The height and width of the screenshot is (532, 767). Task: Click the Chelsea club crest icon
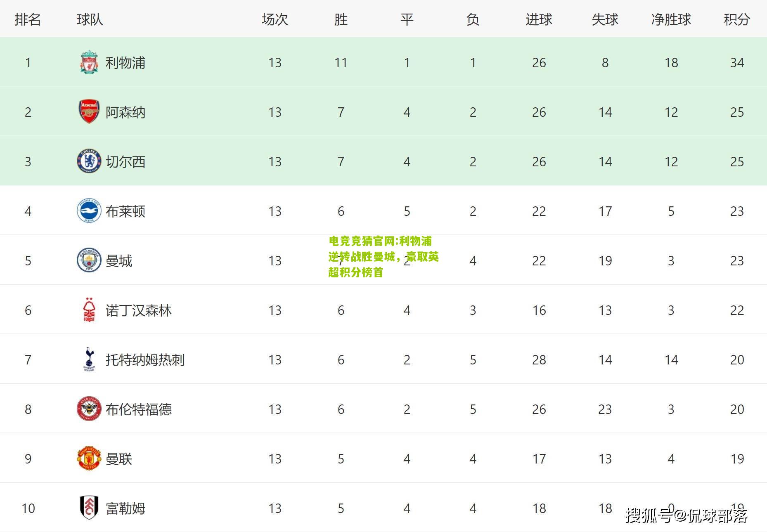(89, 161)
